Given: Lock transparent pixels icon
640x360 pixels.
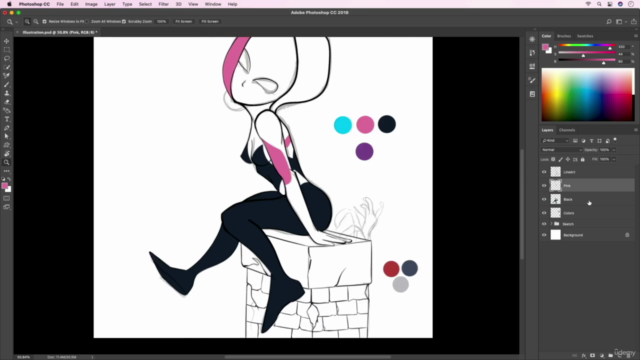Looking at the screenshot, I should pos(553,159).
